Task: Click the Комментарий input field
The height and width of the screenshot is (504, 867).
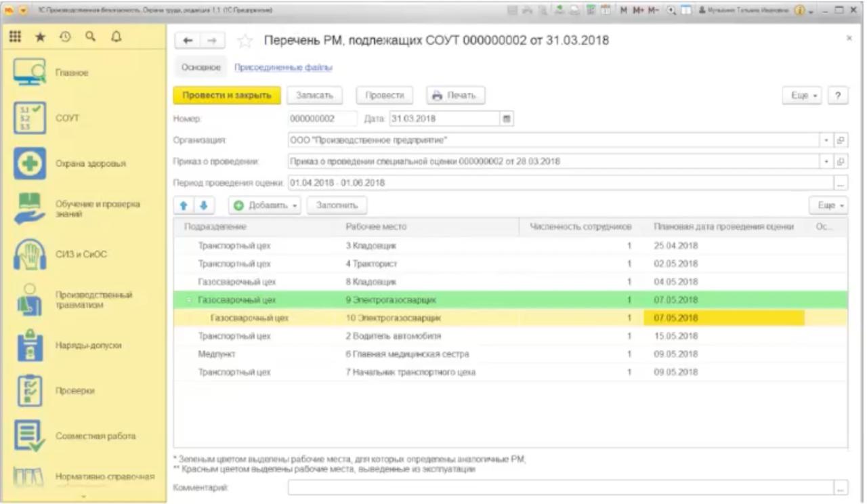Action: 560,487
